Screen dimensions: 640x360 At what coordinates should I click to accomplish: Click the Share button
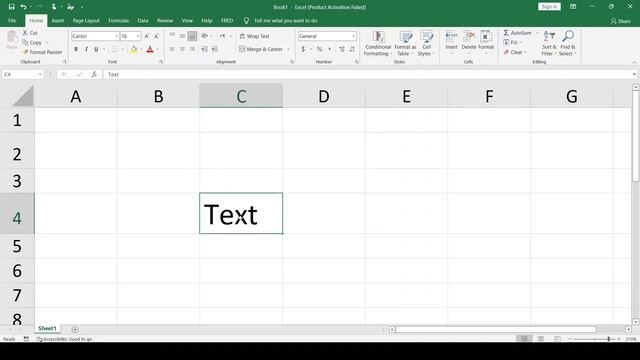click(620, 21)
